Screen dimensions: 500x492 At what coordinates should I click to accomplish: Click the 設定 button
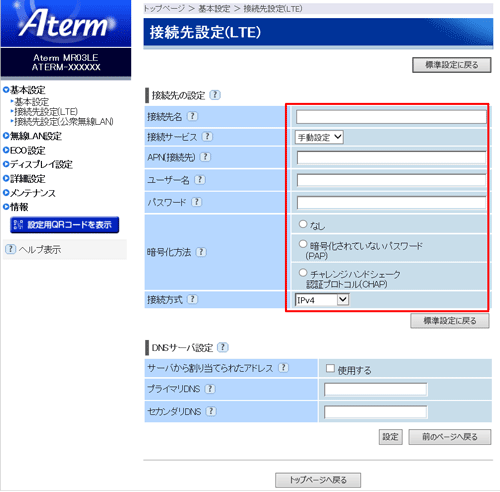pyautogui.click(x=391, y=437)
